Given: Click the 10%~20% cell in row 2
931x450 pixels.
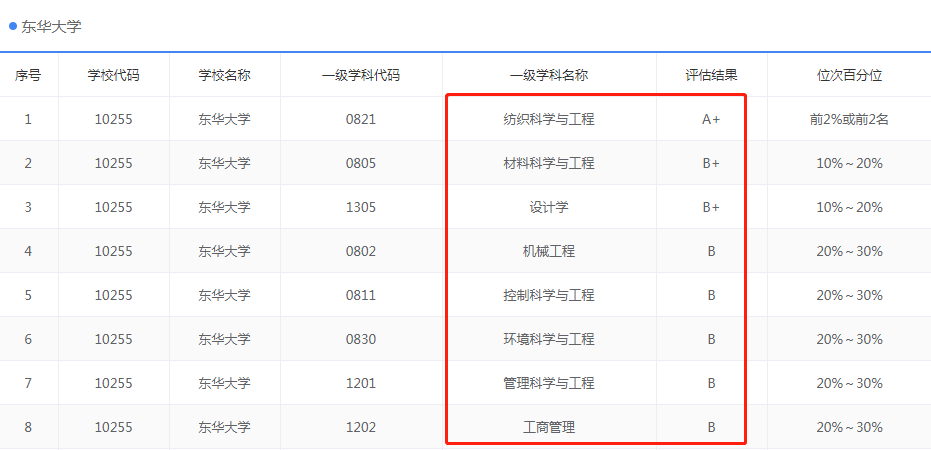Looking at the screenshot, I should click(x=850, y=163).
